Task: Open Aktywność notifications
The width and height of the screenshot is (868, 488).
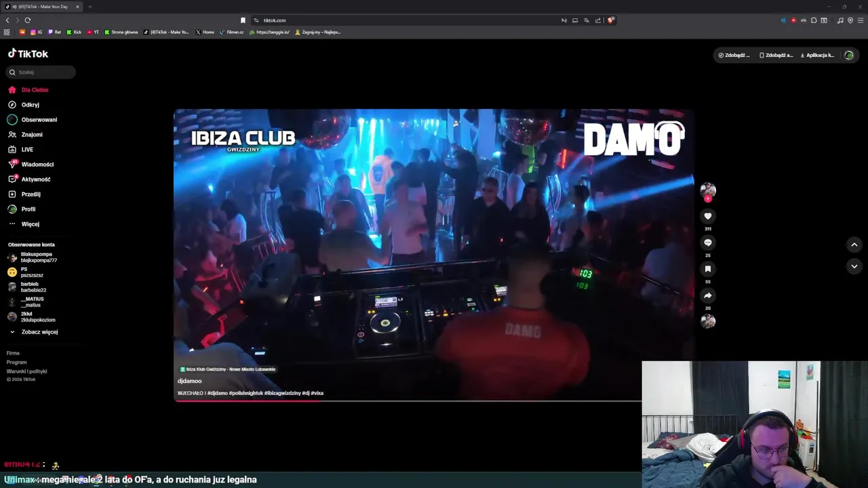Action: coord(29,179)
